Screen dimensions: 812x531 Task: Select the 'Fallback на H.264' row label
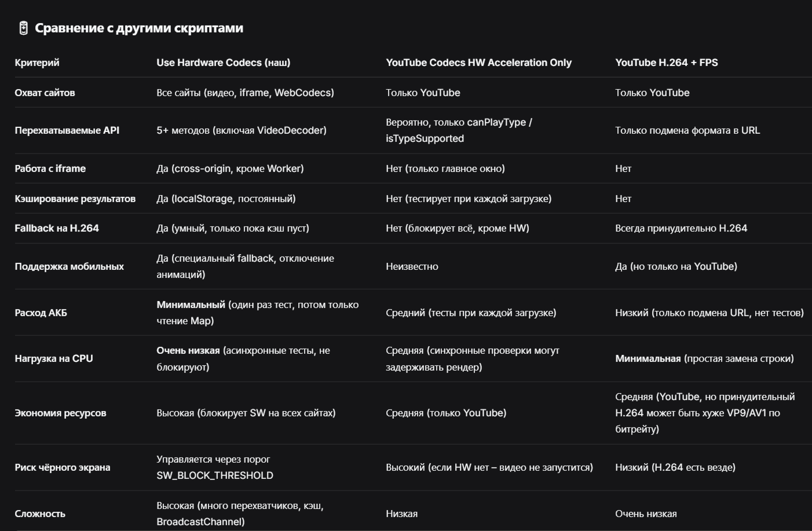(x=57, y=228)
